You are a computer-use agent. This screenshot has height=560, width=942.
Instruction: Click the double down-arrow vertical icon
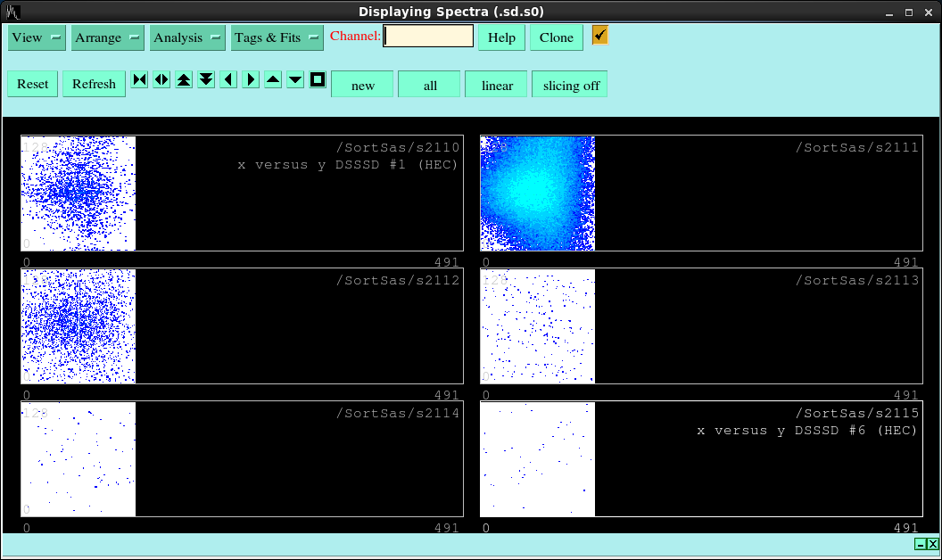(206, 79)
